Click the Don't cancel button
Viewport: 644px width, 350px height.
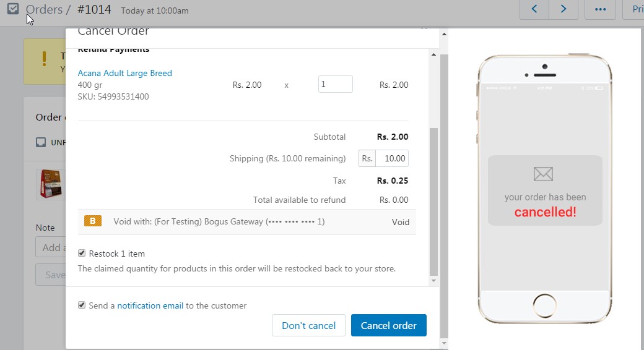pyautogui.click(x=308, y=325)
